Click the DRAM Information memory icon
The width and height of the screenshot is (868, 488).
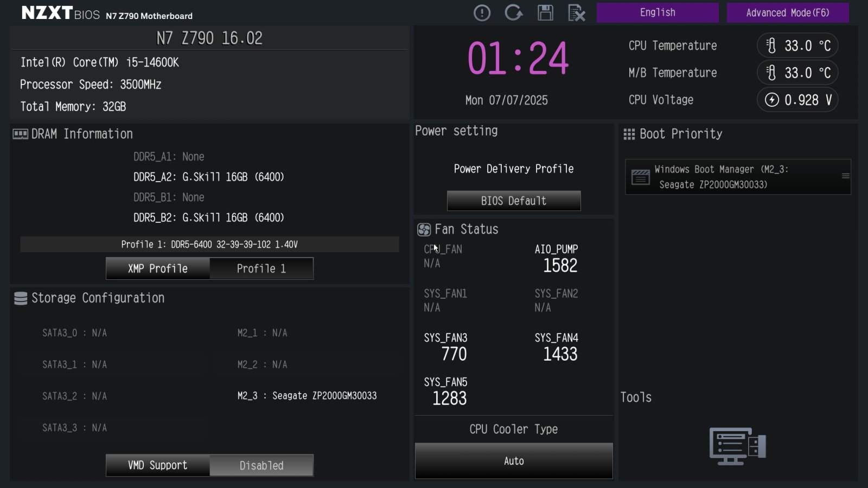click(21, 134)
